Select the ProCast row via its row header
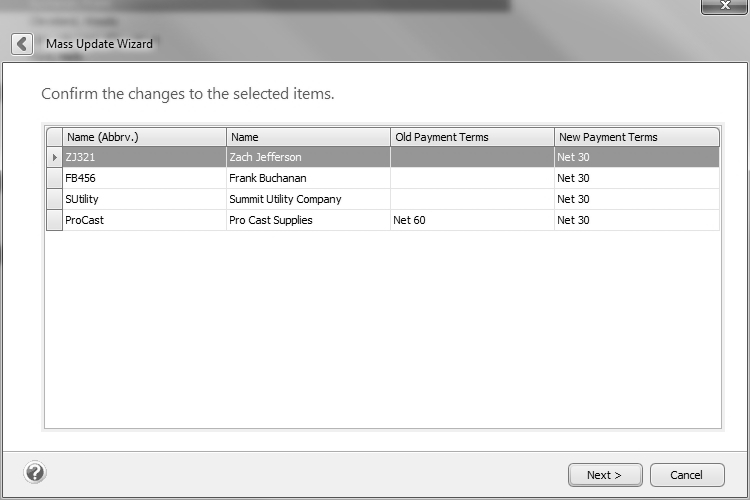The image size is (750, 500). pyautogui.click(x=54, y=220)
